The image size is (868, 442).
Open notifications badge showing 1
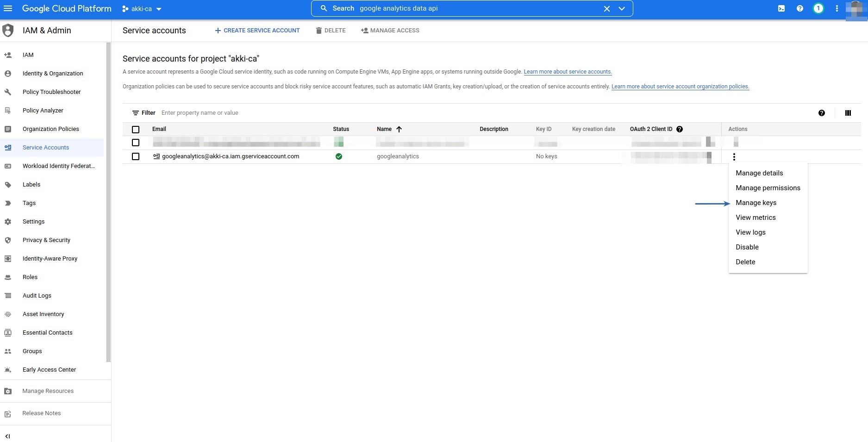point(818,8)
